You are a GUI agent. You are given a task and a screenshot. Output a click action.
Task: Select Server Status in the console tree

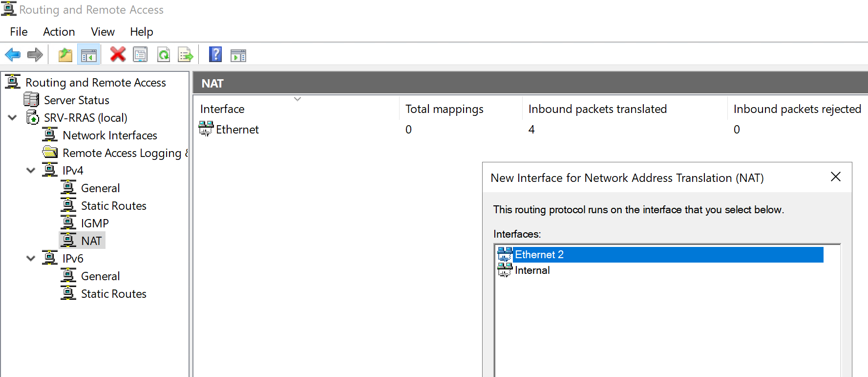[76, 100]
